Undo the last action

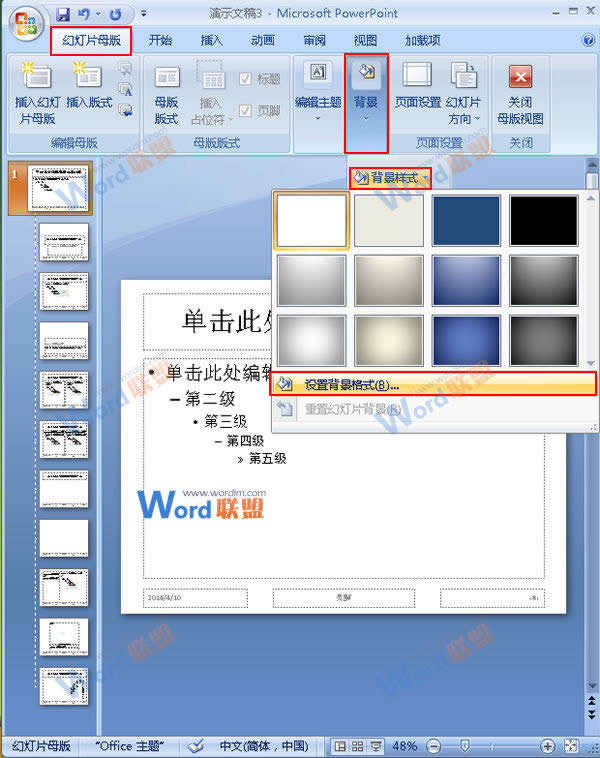[x=84, y=15]
